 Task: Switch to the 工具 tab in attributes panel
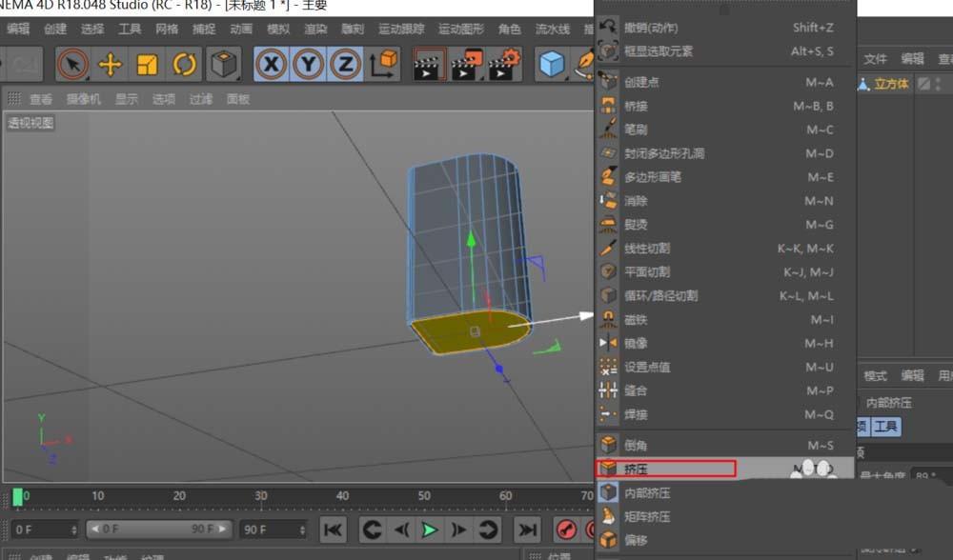(886, 427)
